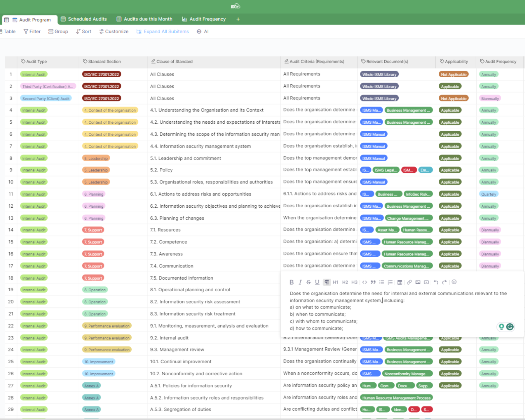Select the Quarterly frequency tag in row 11
The image size is (525, 420).
click(x=488, y=194)
